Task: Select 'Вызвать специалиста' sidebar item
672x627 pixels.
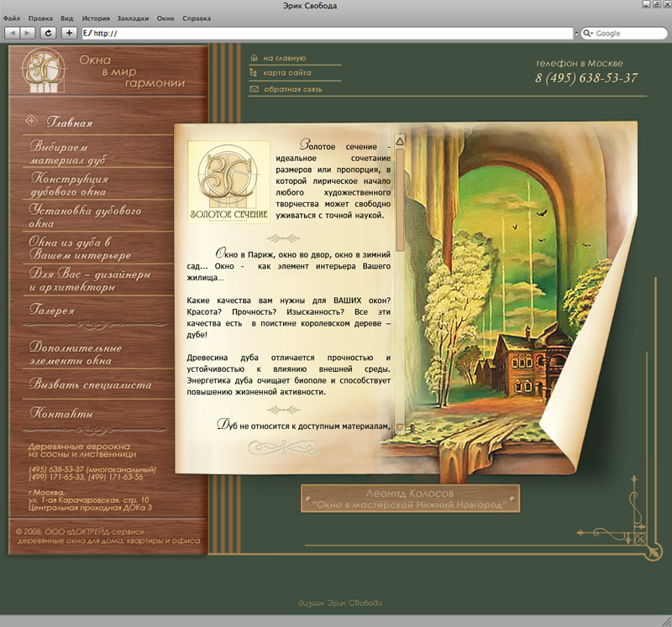Action: tap(90, 385)
